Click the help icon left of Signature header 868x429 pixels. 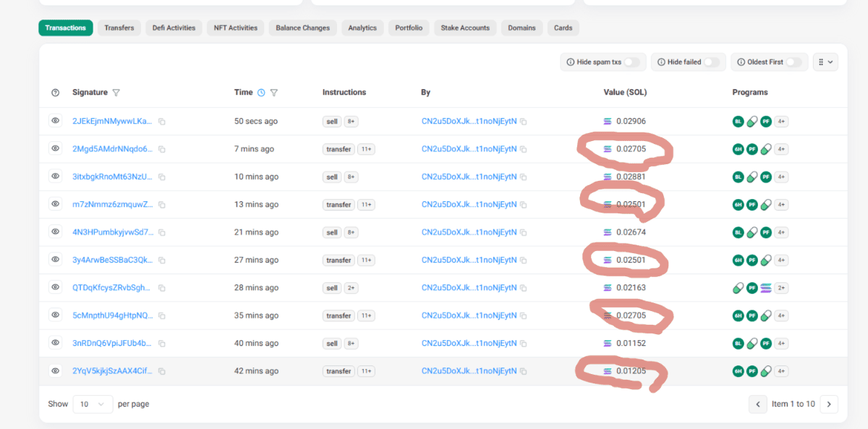(x=55, y=93)
